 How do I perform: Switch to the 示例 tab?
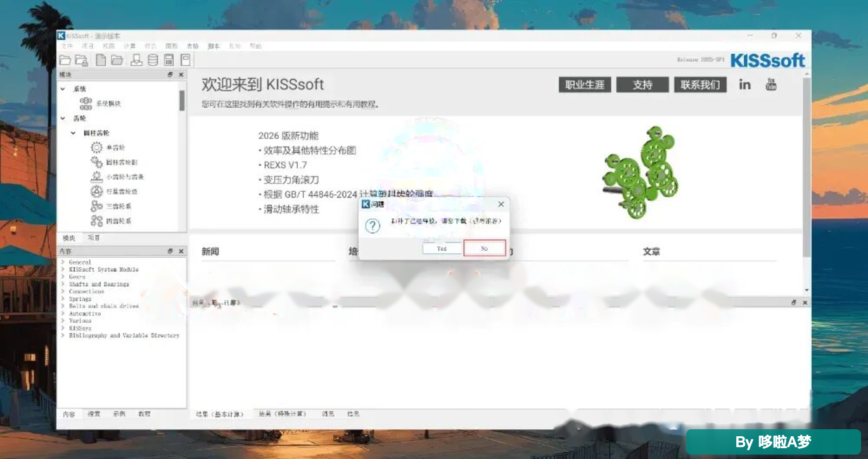coord(119,414)
